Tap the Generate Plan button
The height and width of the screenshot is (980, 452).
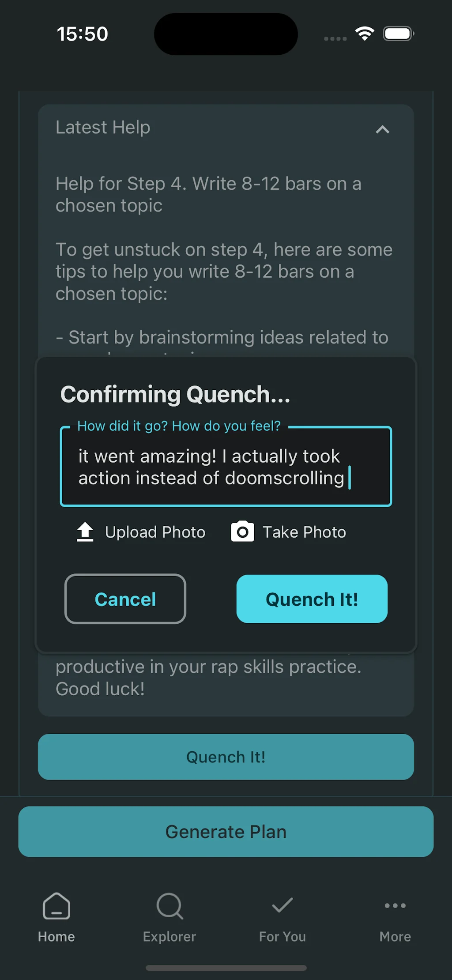pos(226,831)
